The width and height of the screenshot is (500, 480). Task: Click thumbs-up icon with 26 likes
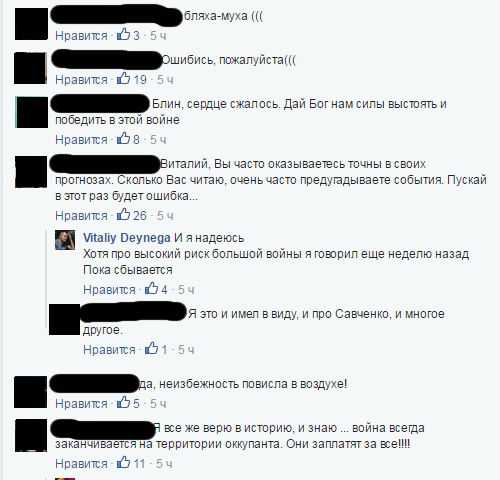click(x=123, y=214)
